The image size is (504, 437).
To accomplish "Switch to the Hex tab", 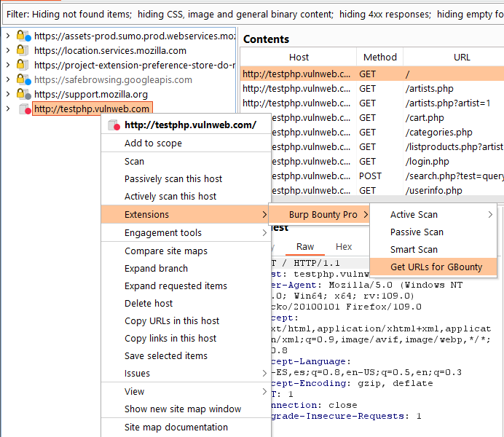I will pos(344,246).
